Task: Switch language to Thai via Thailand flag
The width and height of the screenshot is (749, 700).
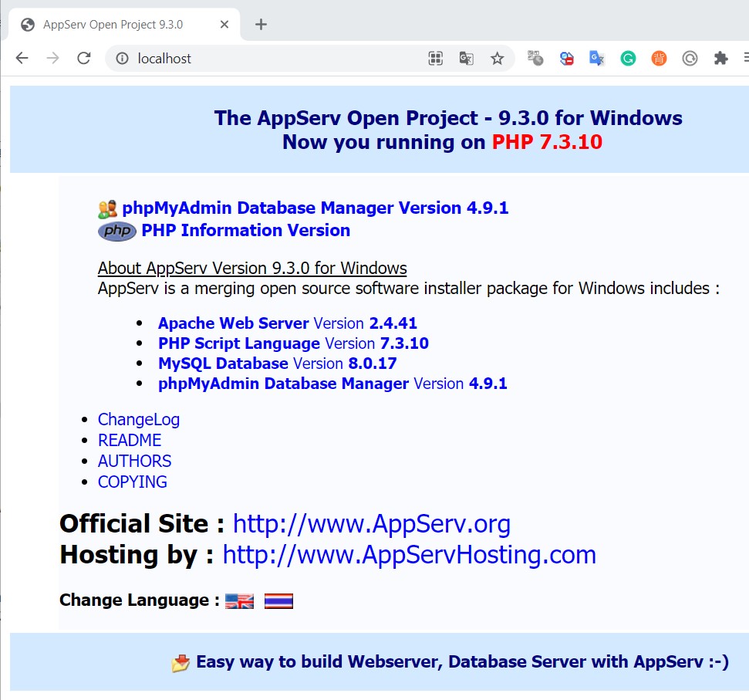Action: [x=278, y=601]
